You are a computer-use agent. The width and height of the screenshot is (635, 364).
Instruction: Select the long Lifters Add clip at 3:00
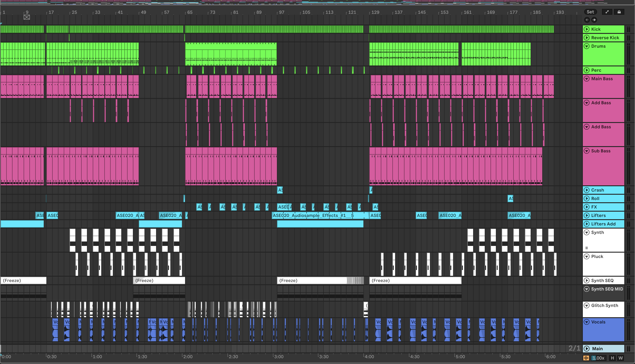pyautogui.click(x=320, y=224)
